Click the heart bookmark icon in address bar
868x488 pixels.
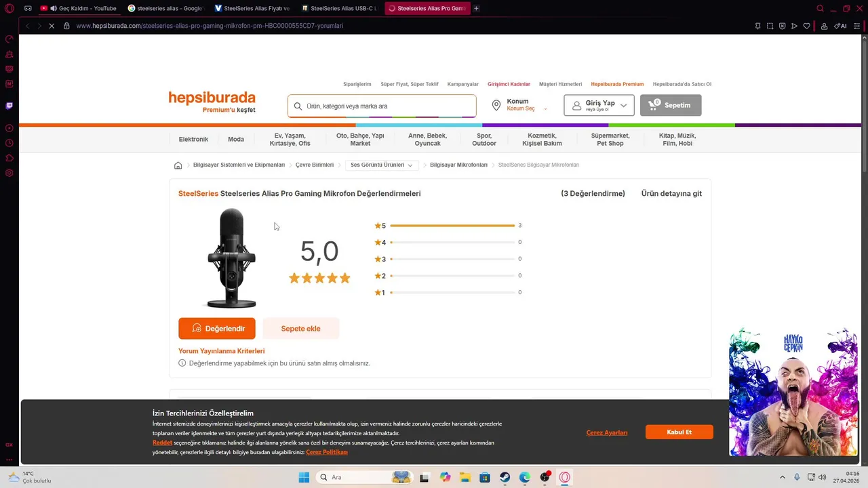pyautogui.click(x=806, y=26)
